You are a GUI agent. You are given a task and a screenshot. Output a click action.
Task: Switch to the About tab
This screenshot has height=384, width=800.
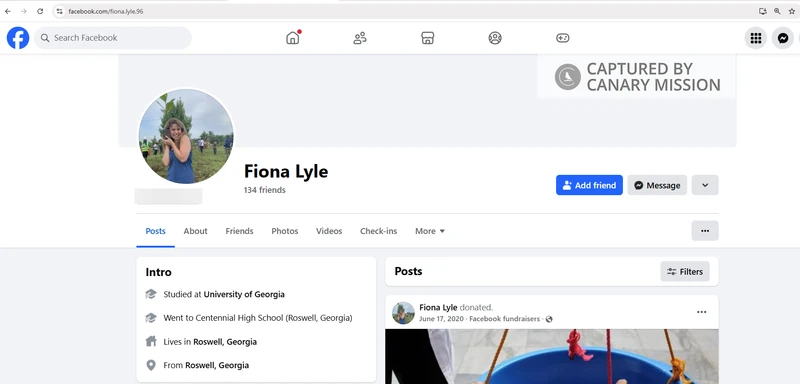click(x=195, y=231)
